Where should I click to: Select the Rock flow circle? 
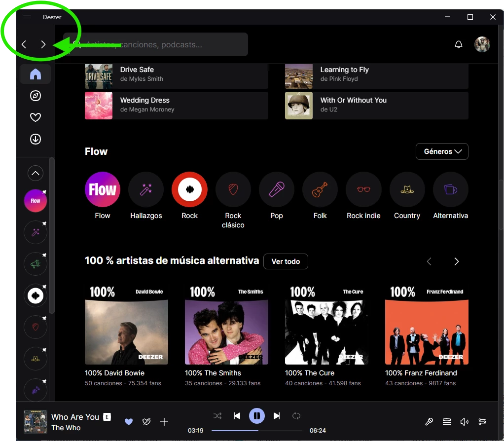coord(190,189)
